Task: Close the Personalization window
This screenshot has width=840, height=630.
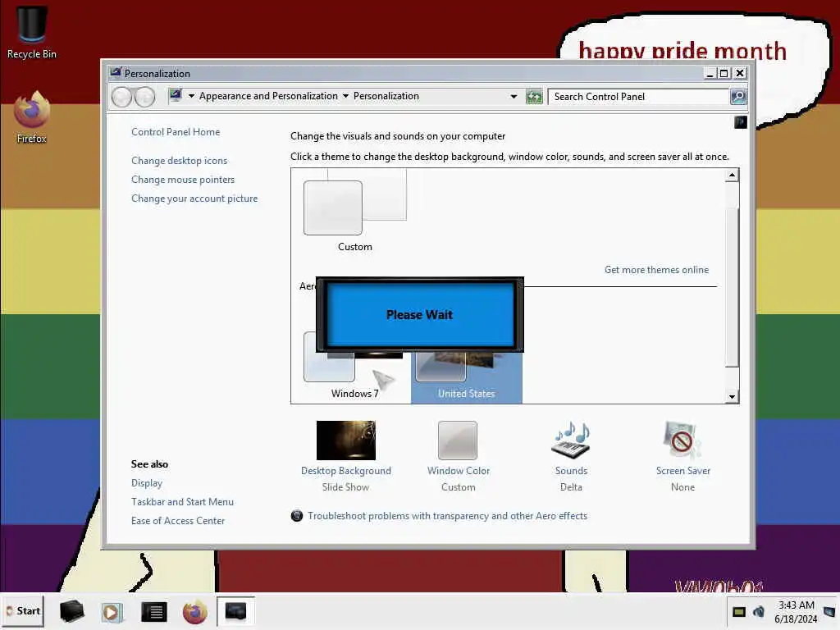Action: (x=740, y=73)
